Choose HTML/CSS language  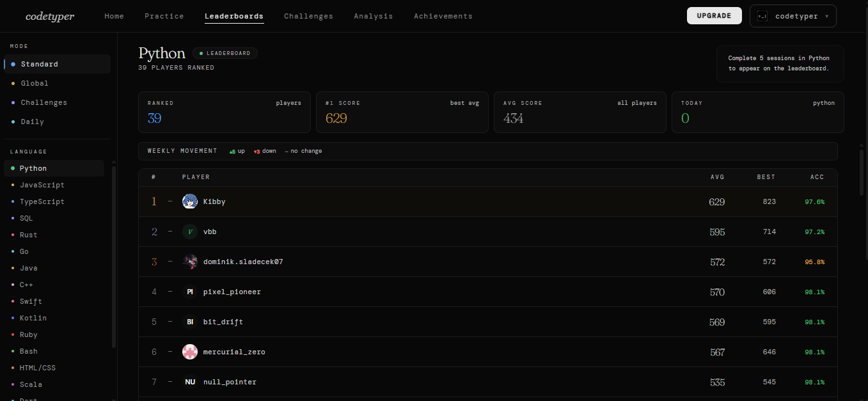coord(54,368)
